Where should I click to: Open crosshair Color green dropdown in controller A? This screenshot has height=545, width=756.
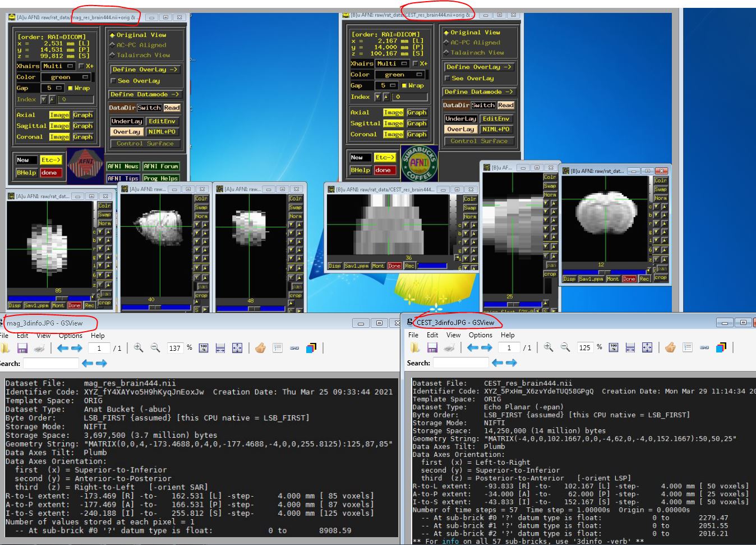click(66, 77)
